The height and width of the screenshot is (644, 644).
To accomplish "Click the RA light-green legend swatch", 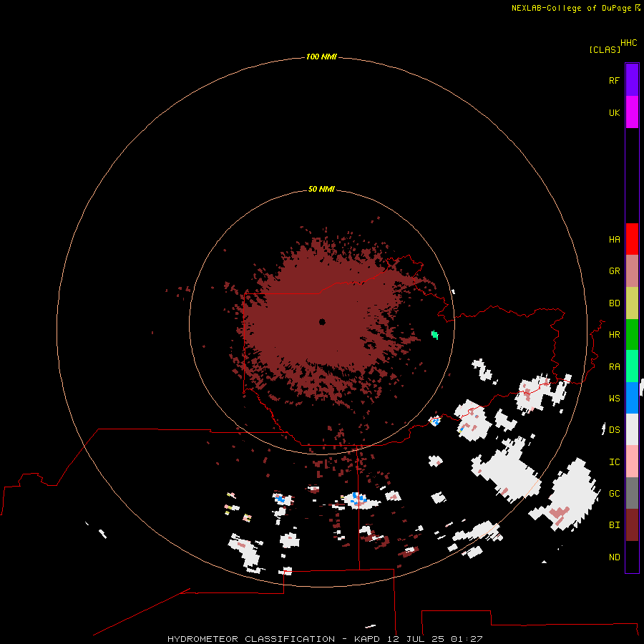I will point(632,366).
